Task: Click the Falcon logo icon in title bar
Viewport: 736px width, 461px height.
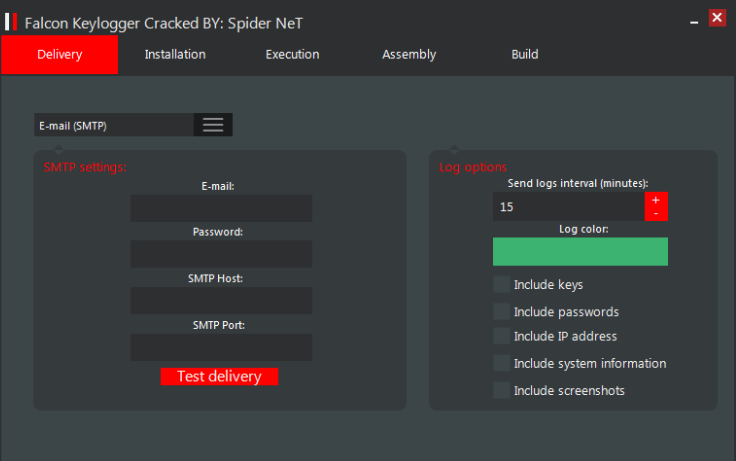Action: point(12,20)
